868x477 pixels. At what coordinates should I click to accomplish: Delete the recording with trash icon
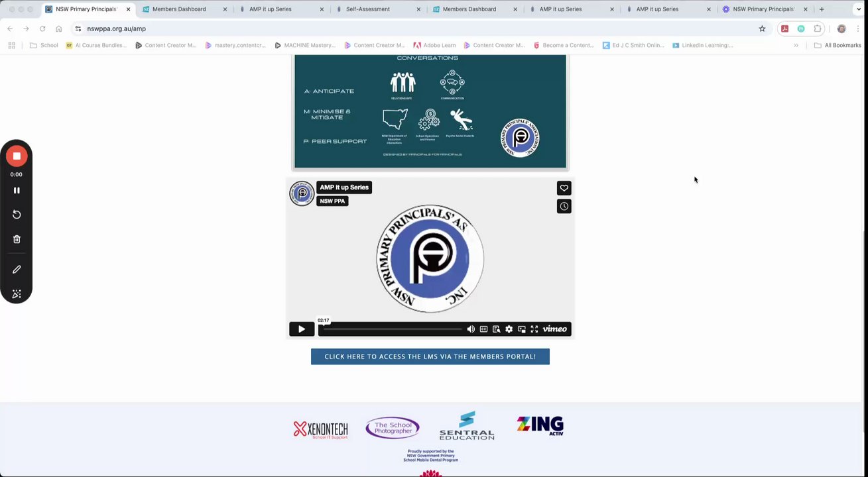click(x=17, y=239)
